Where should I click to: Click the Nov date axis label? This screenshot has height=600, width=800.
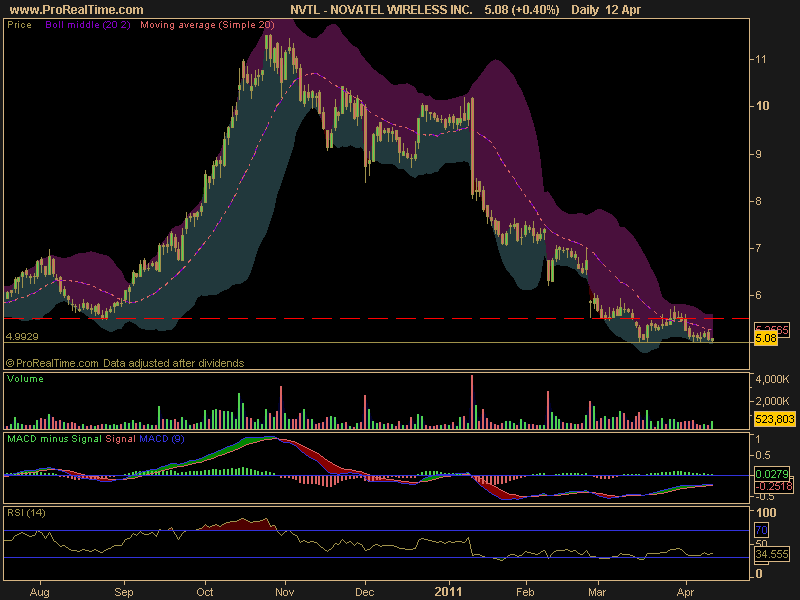(x=284, y=592)
